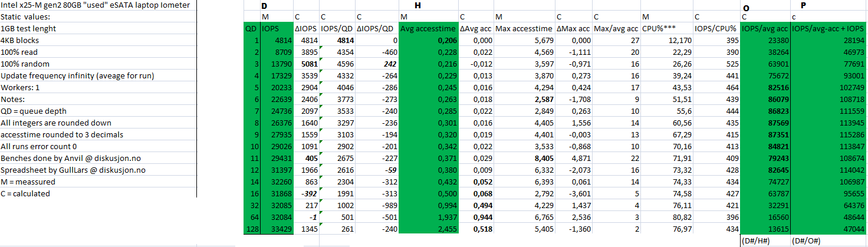Click the "ΔAvg acc" column header
Screen dimensions: 868x247
point(476,28)
